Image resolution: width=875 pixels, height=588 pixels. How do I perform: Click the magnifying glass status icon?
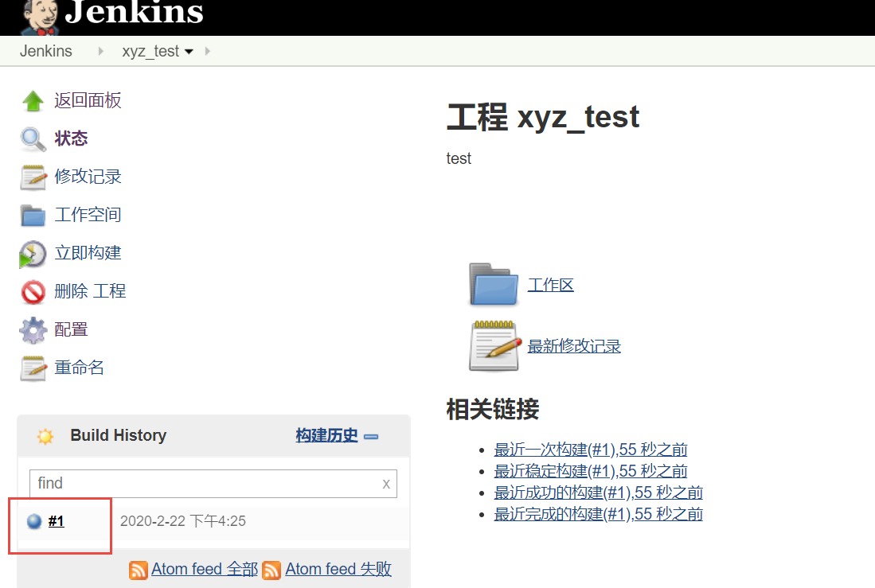[x=33, y=139]
